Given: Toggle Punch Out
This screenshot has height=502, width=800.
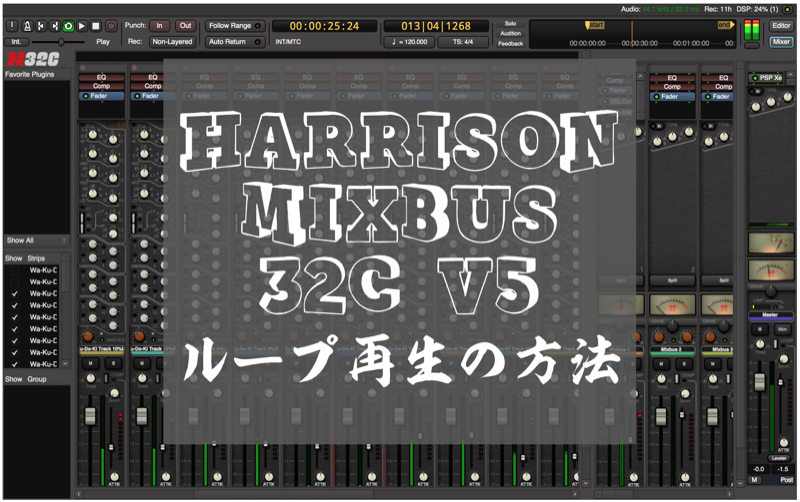Looking at the screenshot, I should click(185, 26).
